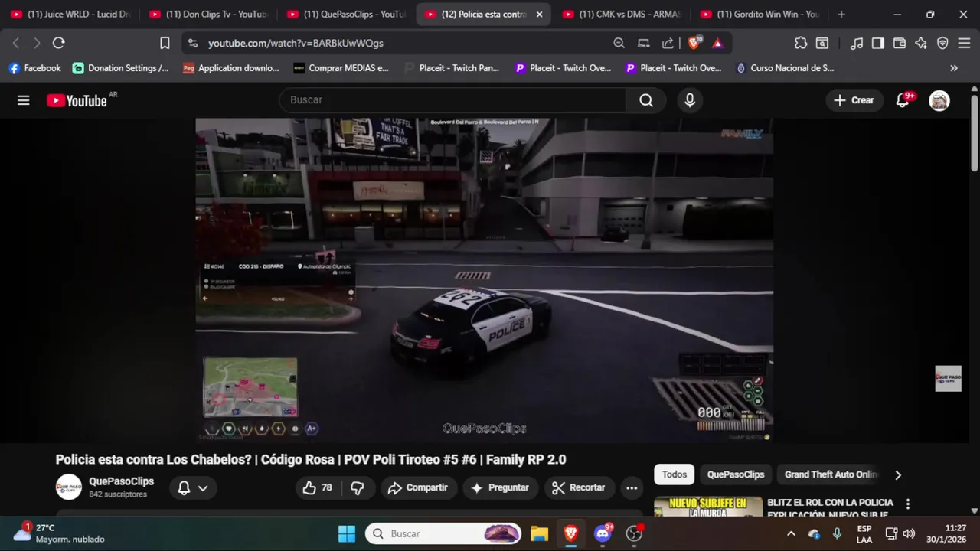Switch to Don Clips Tv tab
The width and height of the screenshot is (980, 551).
[x=208, y=15]
